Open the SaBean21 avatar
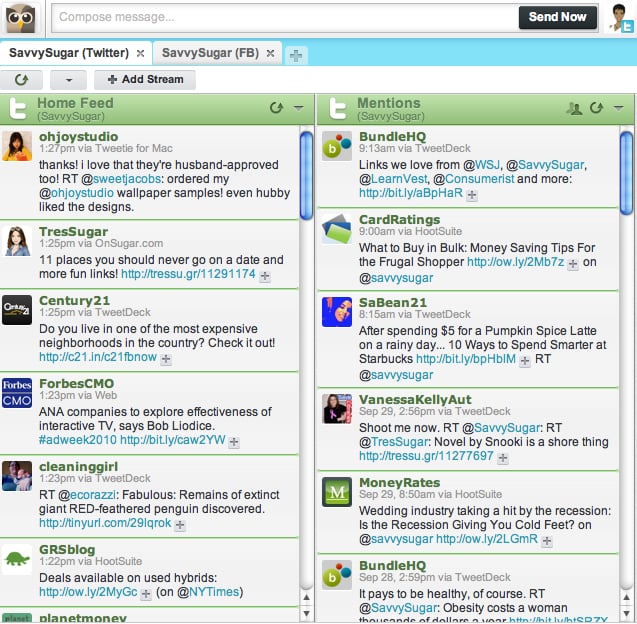This screenshot has height=624, width=637. coord(337,312)
